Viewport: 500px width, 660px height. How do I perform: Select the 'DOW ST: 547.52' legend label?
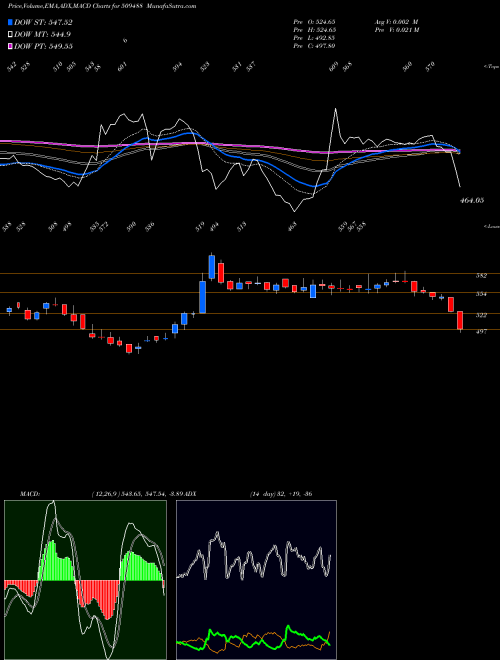click(43, 22)
